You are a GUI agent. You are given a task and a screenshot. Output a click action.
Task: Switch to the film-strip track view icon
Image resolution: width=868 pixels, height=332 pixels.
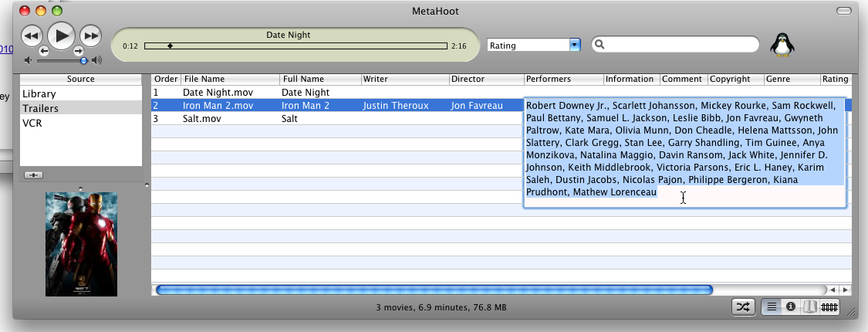pos(829,307)
